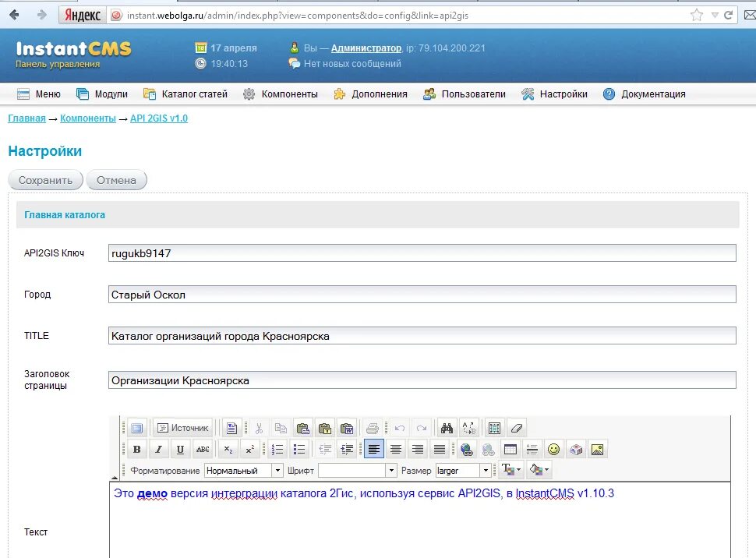
Task: Click the Заголовок страницы input field
Action: point(422,380)
